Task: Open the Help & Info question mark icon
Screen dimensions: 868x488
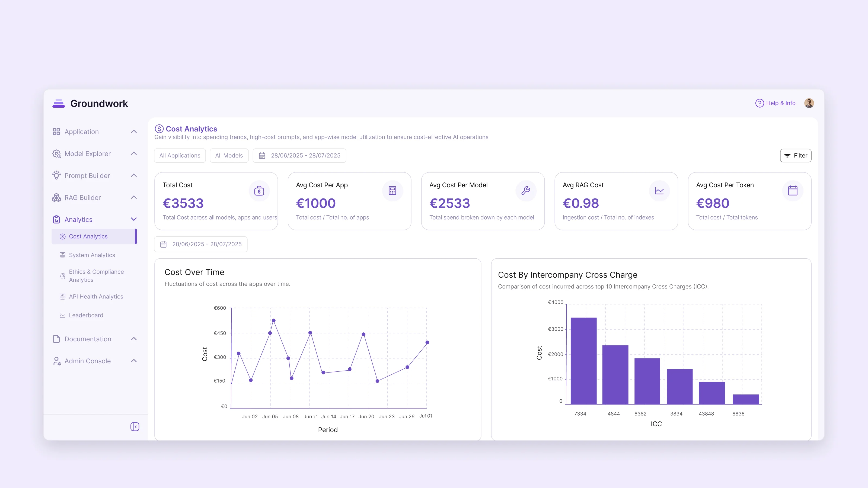Action: pyautogui.click(x=759, y=103)
